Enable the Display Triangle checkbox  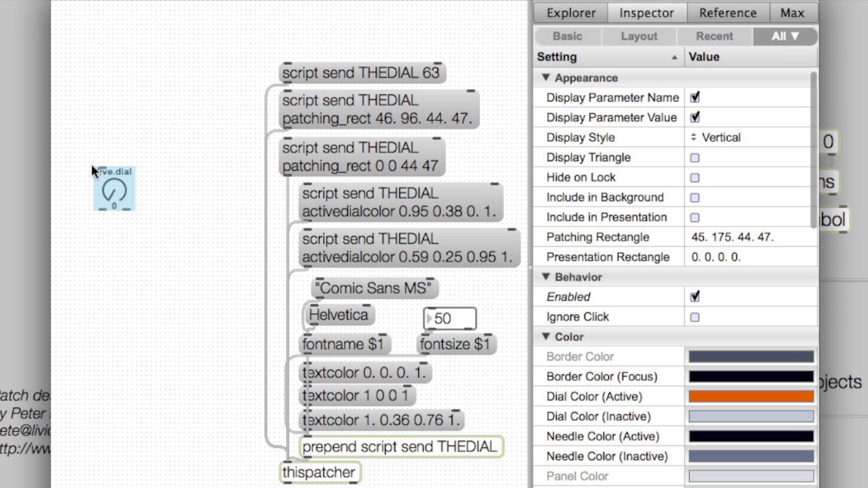(x=694, y=158)
